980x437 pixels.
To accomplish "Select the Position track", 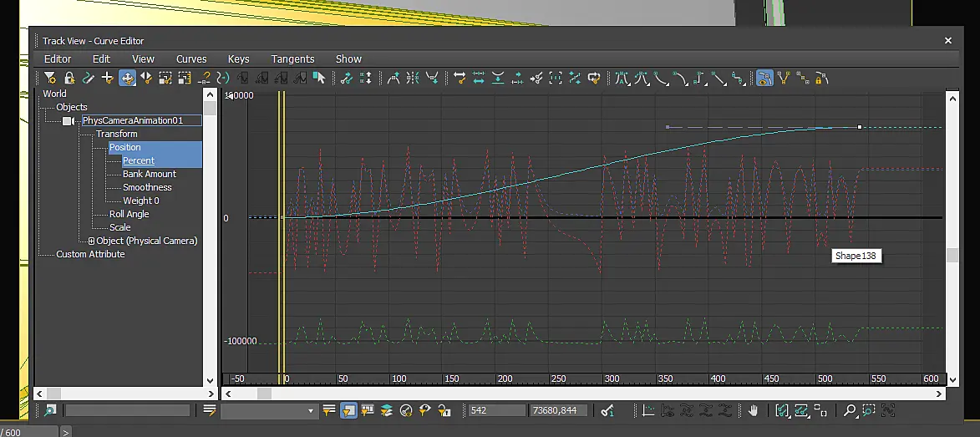I will point(125,147).
